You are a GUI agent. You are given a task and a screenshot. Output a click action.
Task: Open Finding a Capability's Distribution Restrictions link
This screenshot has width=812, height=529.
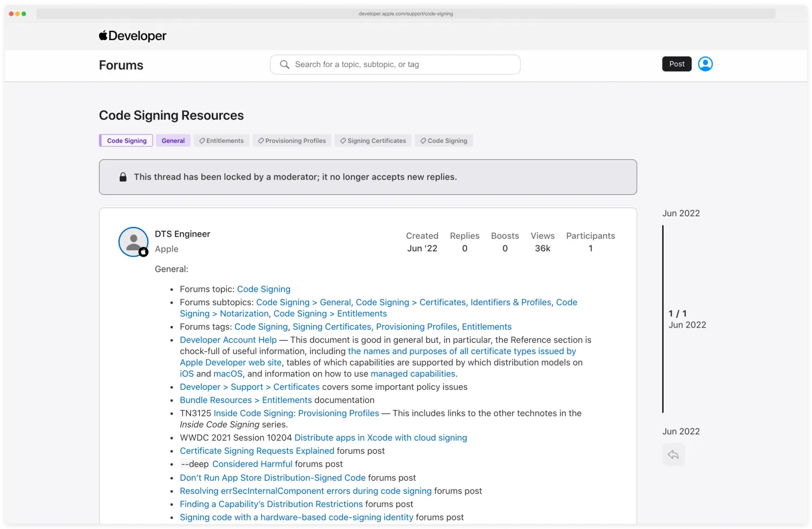tap(271, 504)
